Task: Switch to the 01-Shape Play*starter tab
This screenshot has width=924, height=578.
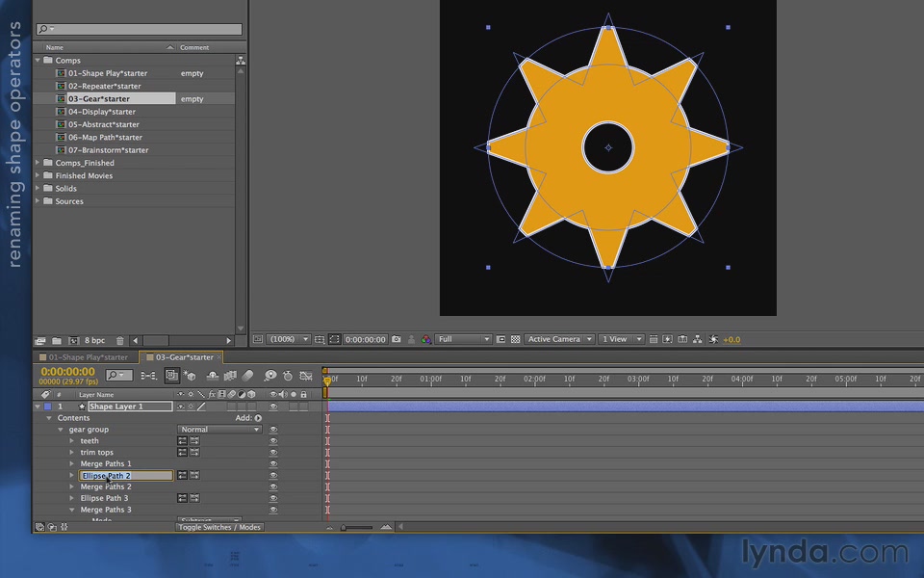Action: [86, 356]
